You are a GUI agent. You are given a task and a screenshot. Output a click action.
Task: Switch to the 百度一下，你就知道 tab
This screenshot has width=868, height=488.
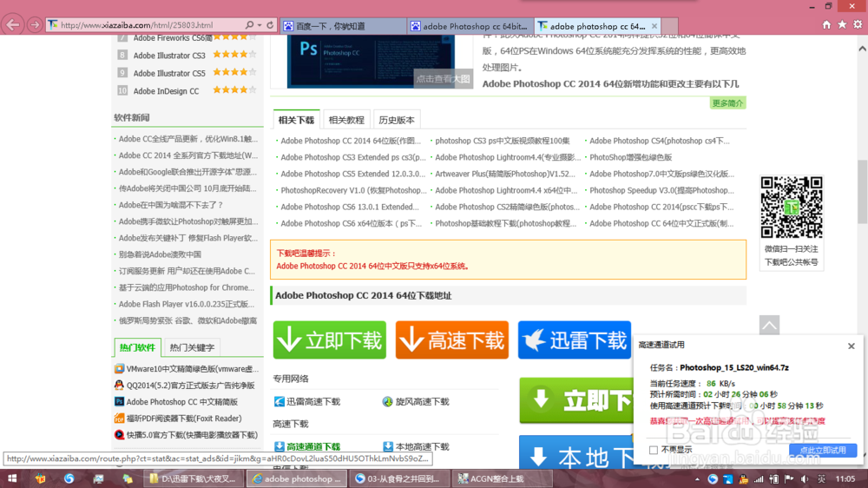[343, 26]
